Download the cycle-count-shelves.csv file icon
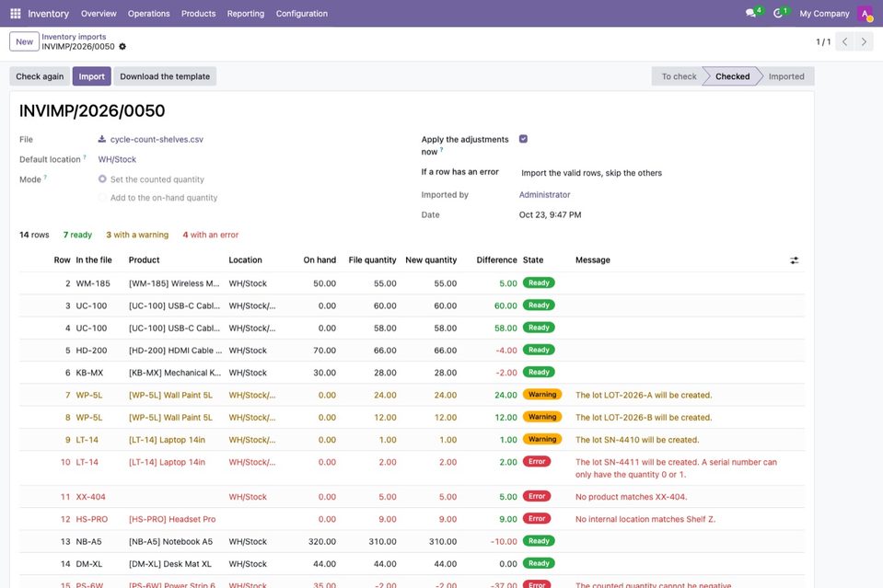The width and height of the screenshot is (883, 588). click(102, 139)
